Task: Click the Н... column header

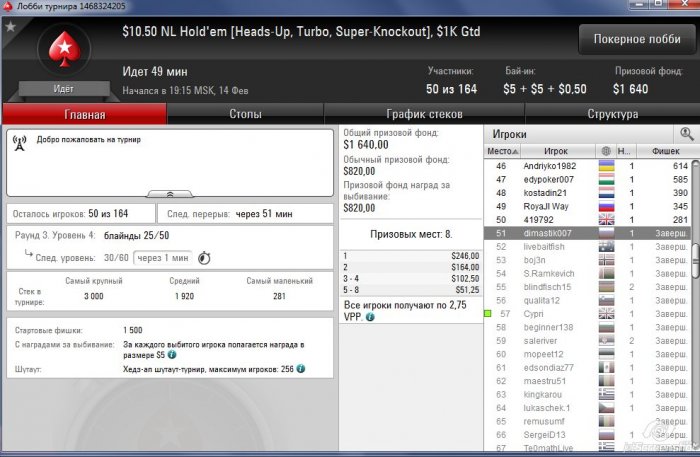Action: [x=626, y=151]
